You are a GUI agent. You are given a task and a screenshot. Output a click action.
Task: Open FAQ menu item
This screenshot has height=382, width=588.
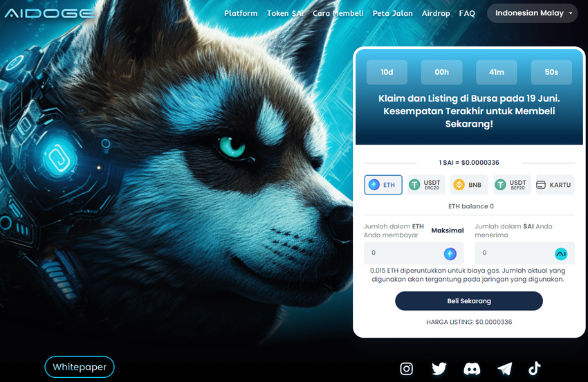(467, 14)
